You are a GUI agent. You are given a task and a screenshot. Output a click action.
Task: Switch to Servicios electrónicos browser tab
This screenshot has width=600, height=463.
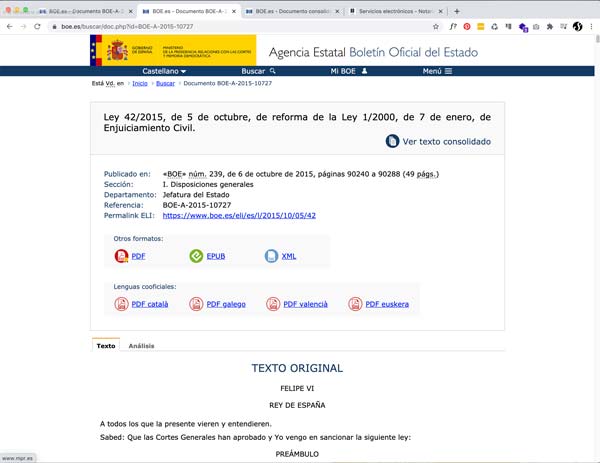click(x=390, y=10)
